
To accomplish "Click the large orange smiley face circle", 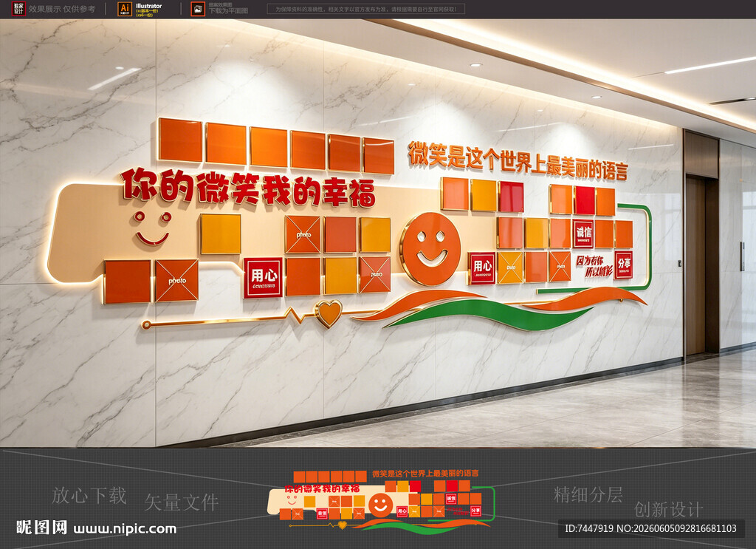I will [x=430, y=248].
